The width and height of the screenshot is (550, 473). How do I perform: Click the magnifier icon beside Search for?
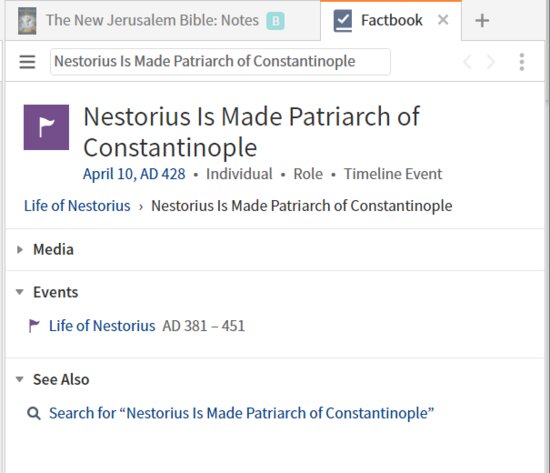point(34,413)
